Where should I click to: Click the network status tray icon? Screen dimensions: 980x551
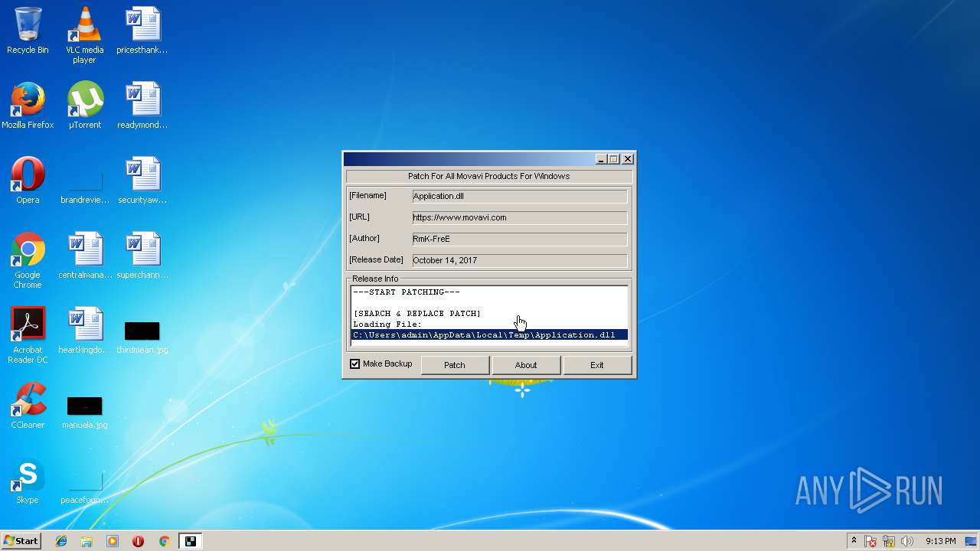point(889,541)
